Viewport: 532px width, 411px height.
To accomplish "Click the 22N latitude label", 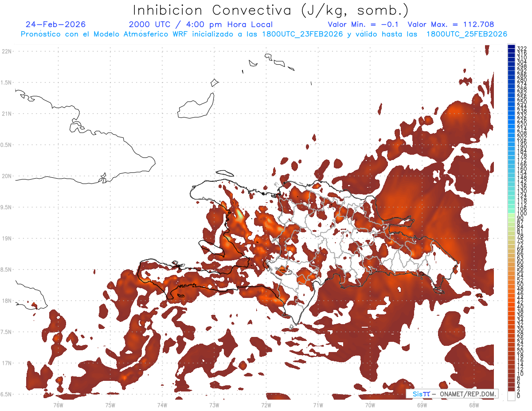I will click(7, 51).
